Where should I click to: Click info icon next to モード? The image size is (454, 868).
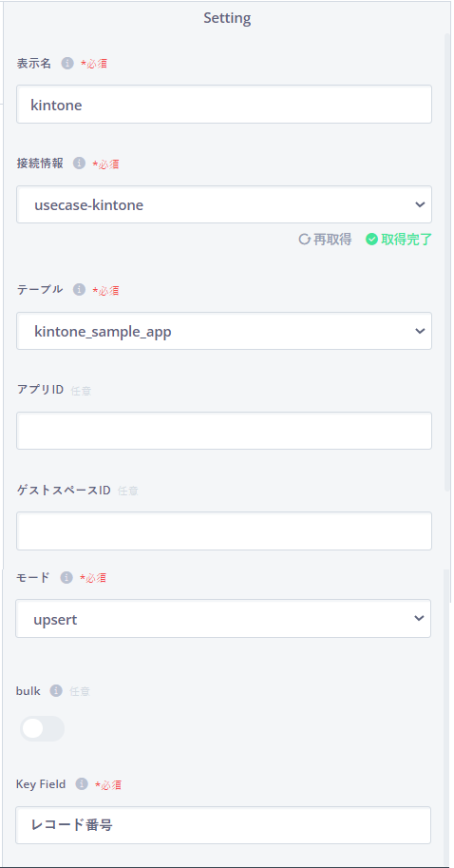coord(66,577)
